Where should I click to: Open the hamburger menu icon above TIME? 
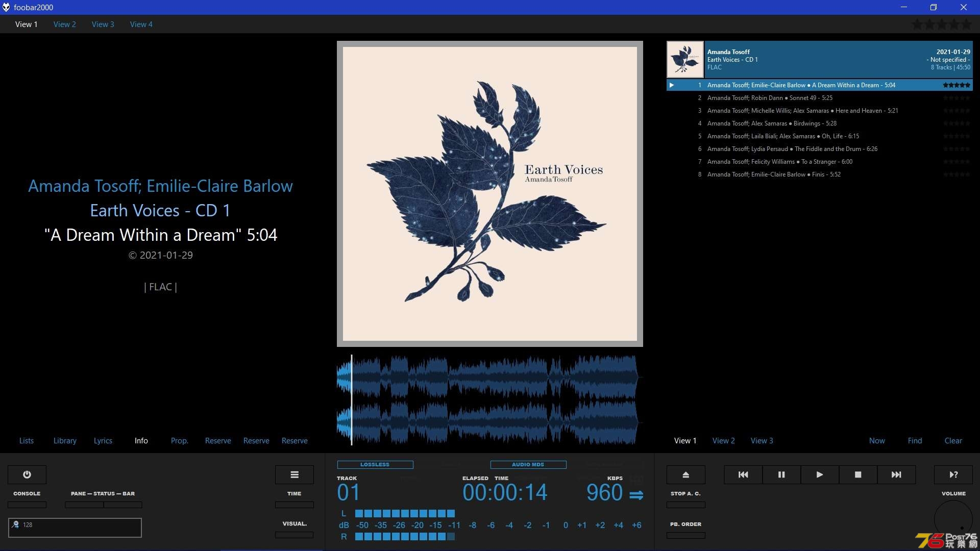click(295, 474)
